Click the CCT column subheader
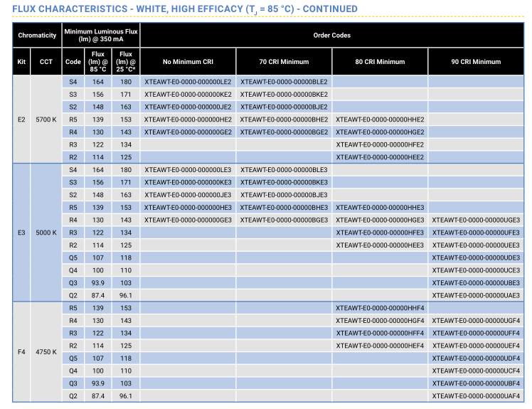Viewport: 532px width, 409px height. [46, 62]
